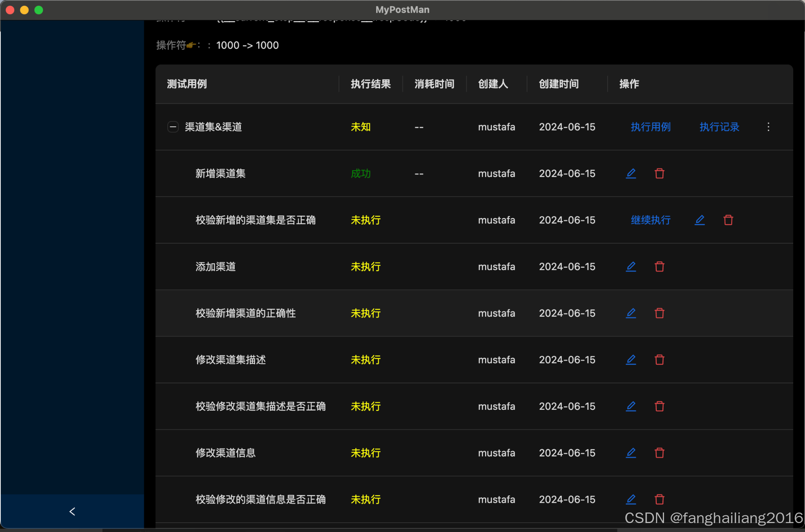Edit the 校验修改的渠道信息是否正确 test case
Screen dimensions: 805x532
(631, 499)
